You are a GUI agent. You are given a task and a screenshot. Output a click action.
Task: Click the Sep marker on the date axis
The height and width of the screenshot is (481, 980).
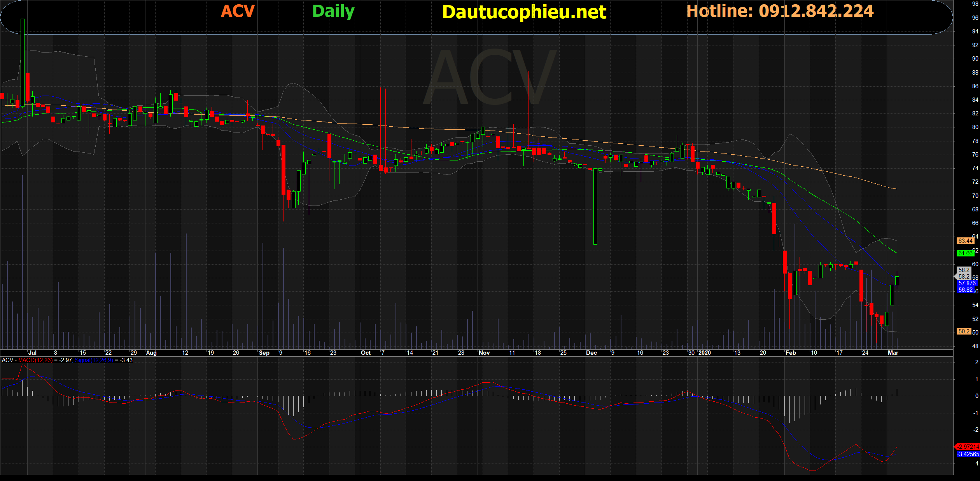264,353
